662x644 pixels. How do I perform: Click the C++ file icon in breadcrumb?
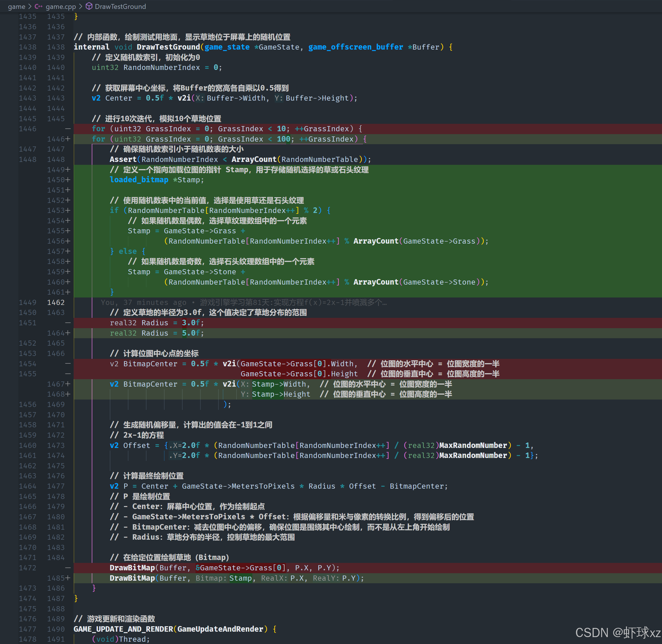coord(39,6)
